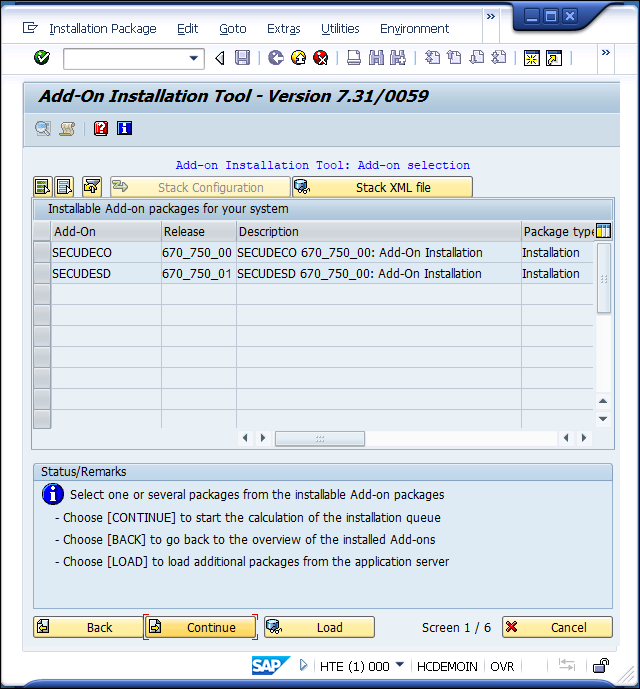Click the window menu icon left of Installation Package
This screenshot has height=689, width=640.
click(30, 28)
